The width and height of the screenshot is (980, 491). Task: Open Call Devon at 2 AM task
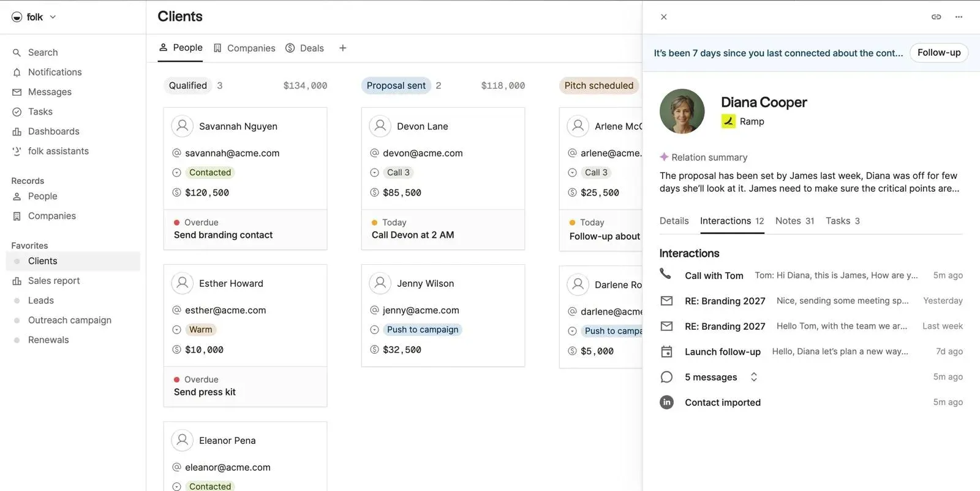pos(443,229)
